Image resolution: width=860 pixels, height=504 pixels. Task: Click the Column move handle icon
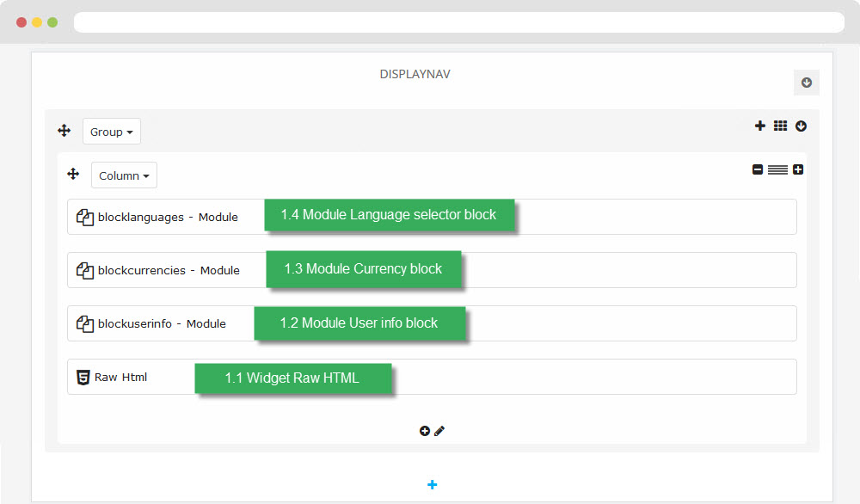[73, 174]
